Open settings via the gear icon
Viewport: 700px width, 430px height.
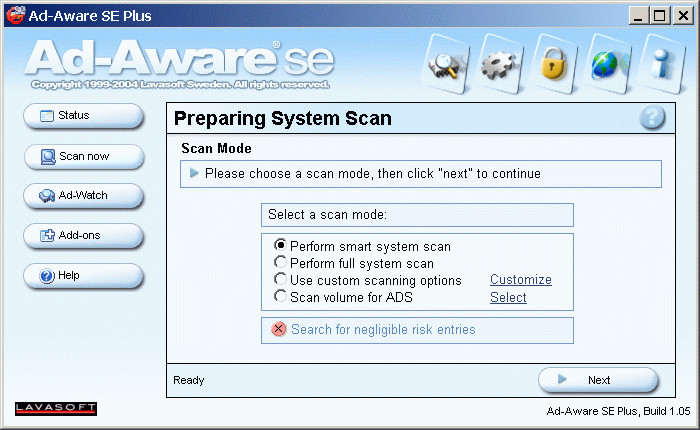(x=496, y=62)
